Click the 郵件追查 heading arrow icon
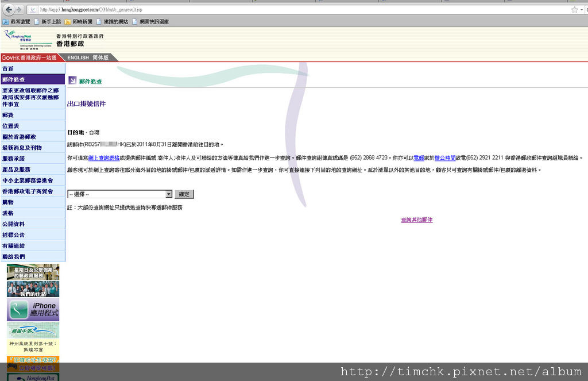 pos(72,80)
